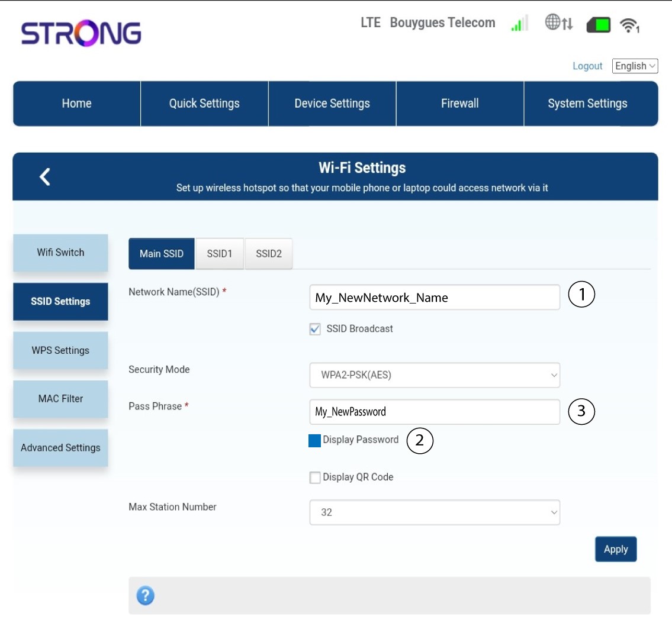This screenshot has width=672, height=639.
Task: Open MAC Filter in the sidebar
Action: pos(60,399)
